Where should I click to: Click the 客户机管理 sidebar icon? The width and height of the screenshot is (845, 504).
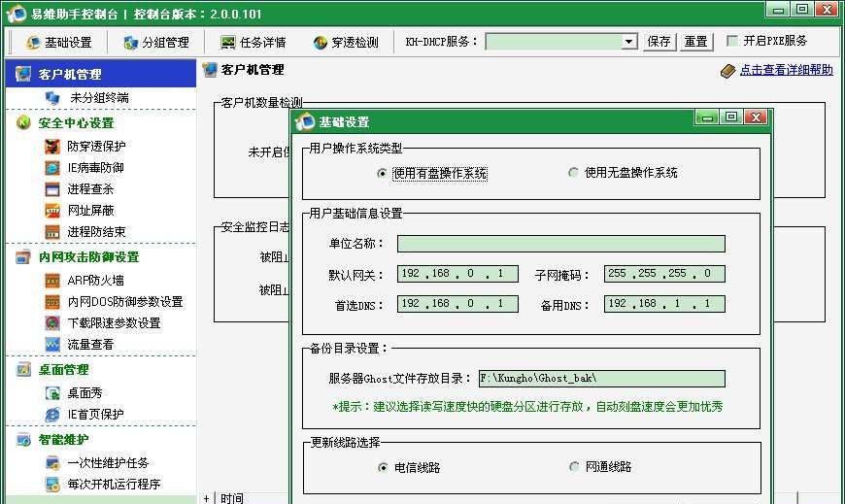(23, 74)
